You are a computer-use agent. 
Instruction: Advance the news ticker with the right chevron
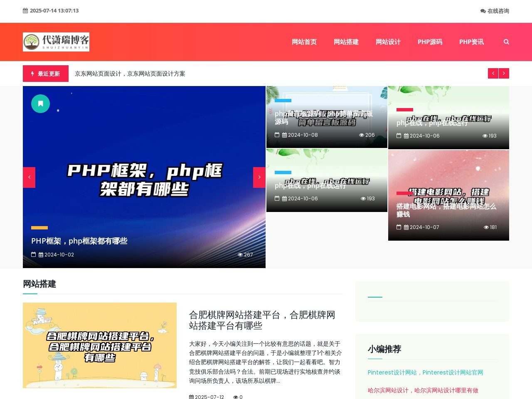504,73
